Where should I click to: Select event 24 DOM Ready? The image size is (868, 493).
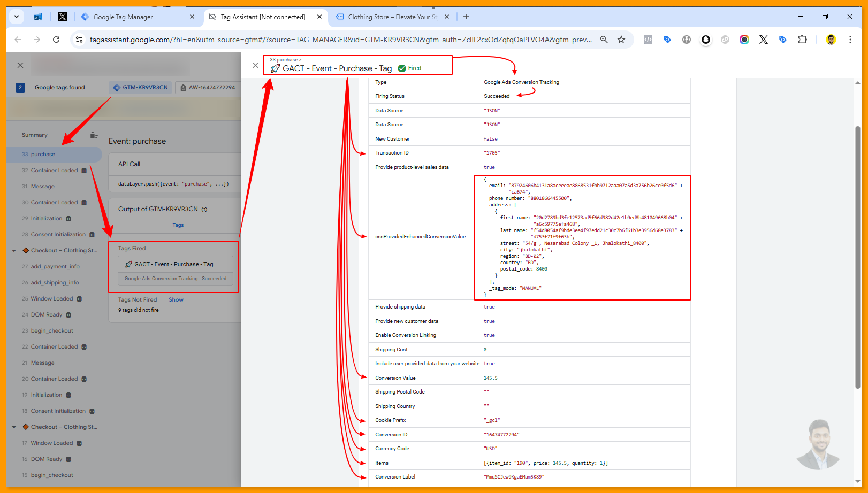pos(54,315)
